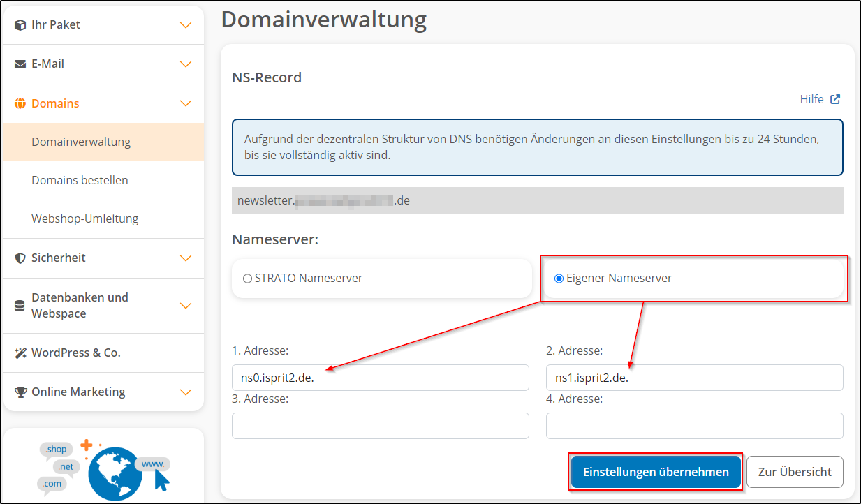Expand the E-Mail section chevron
This screenshot has height=504, width=861.
186,64
